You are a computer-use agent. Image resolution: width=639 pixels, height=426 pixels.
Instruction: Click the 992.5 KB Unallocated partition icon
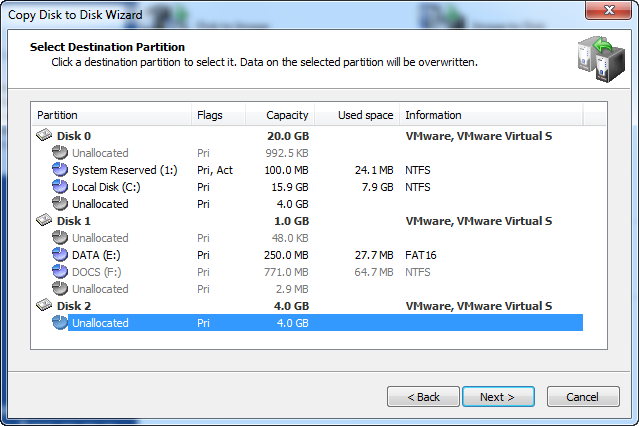click(x=60, y=153)
